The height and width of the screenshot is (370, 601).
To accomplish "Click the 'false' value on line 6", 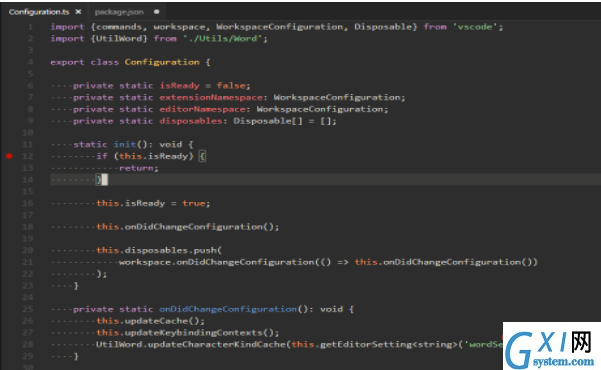I will click(231, 86).
